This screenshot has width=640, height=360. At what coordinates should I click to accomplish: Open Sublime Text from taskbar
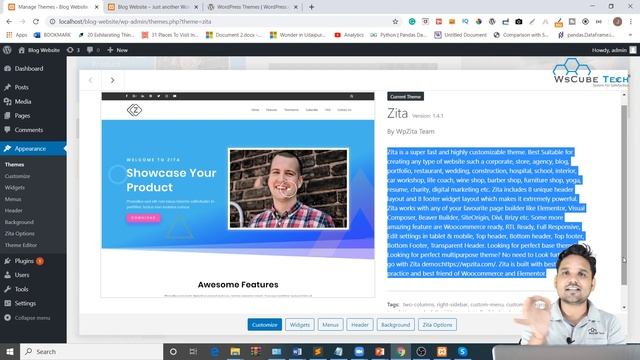click(x=318, y=351)
